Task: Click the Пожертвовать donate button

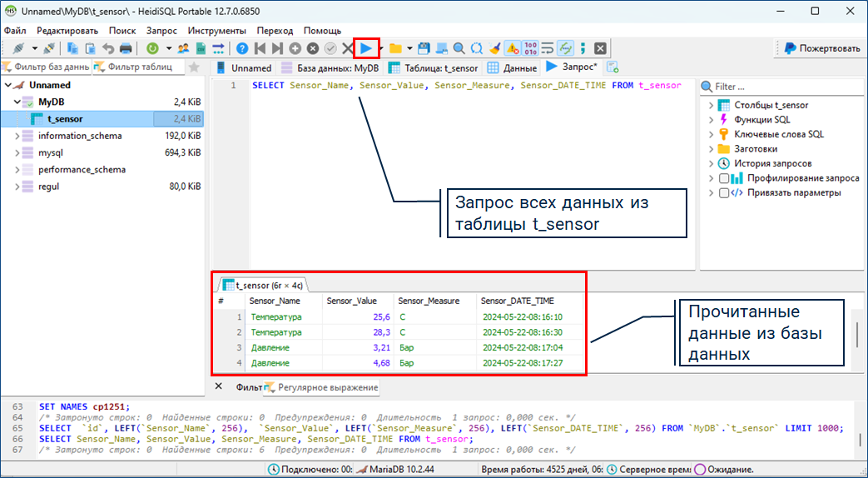Action: pyautogui.click(x=821, y=48)
